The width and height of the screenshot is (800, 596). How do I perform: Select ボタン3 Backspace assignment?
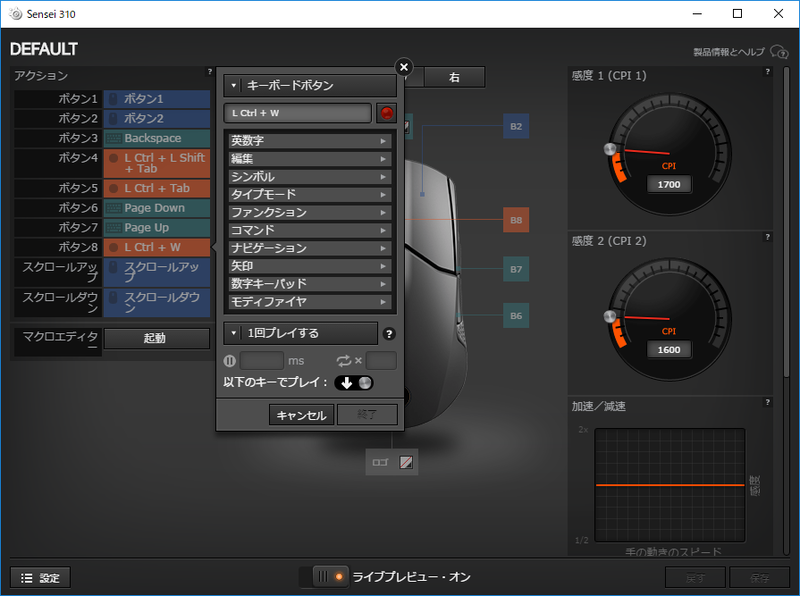tap(157, 138)
